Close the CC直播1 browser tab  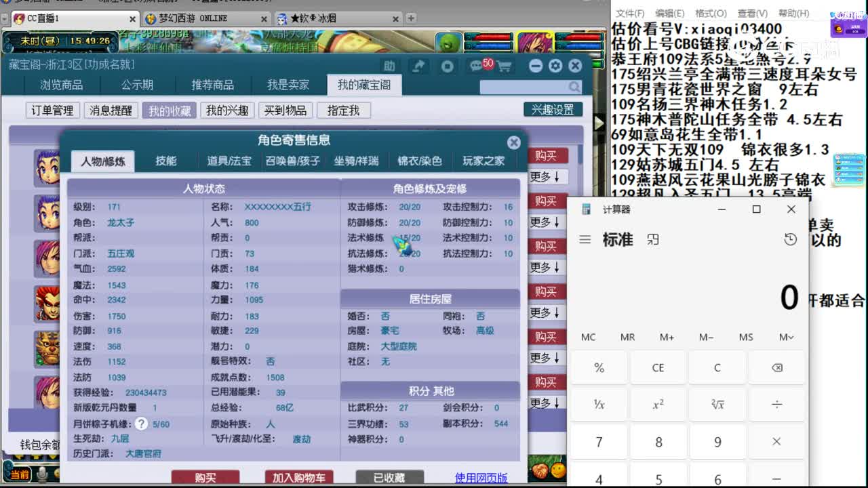pyautogui.click(x=132, y=19)
